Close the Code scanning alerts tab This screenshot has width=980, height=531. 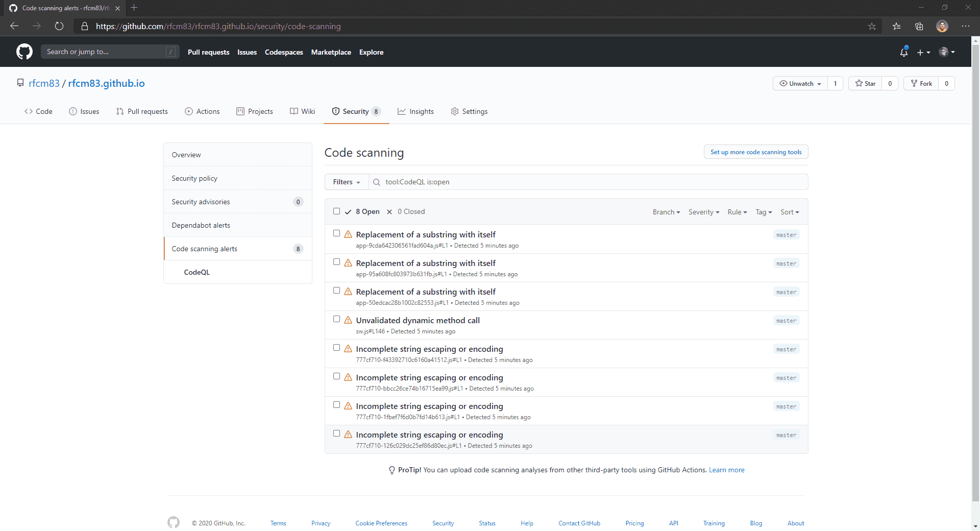[x=117, y=8]
